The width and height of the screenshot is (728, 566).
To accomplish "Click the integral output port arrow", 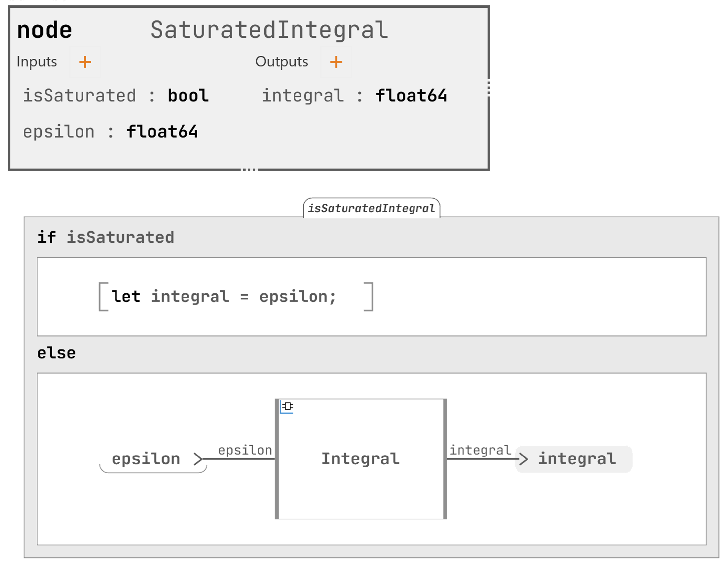I will (x=523, y=459).
